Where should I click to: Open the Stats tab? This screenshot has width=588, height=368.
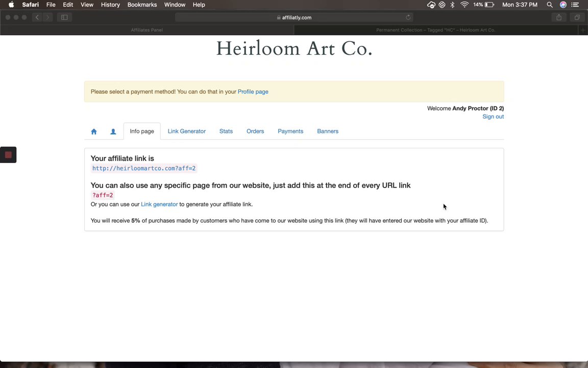tap(226, 131)
